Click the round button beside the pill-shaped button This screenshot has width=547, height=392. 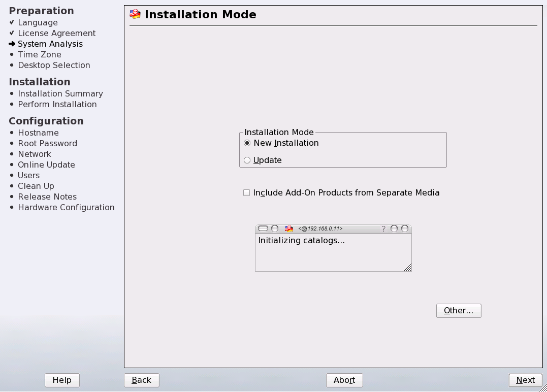[275, 229]
